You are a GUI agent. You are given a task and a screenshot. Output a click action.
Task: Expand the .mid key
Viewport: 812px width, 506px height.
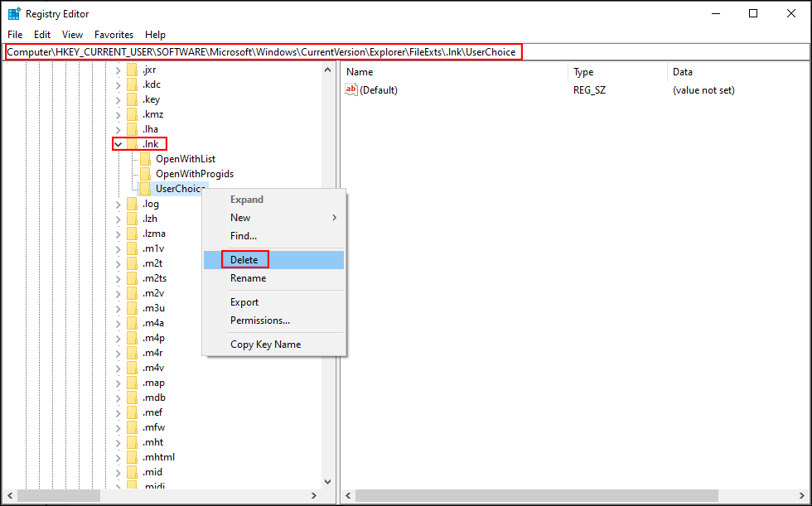118,472
